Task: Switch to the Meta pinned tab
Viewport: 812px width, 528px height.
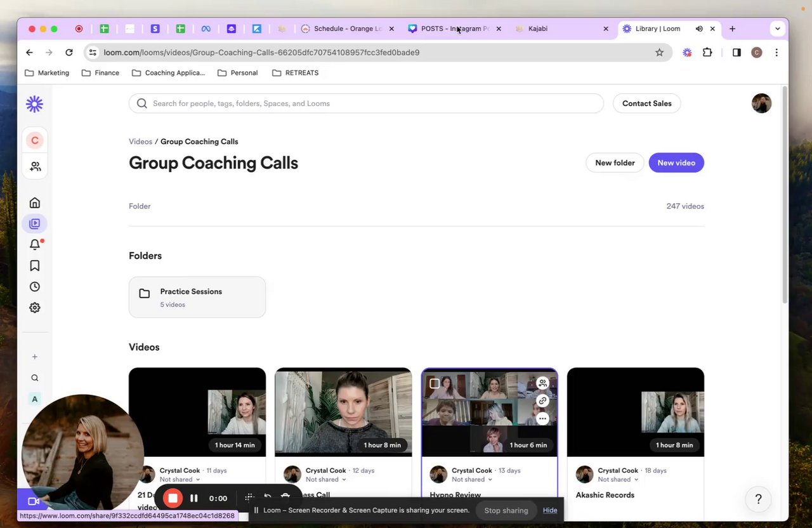Action: (206, 29)
